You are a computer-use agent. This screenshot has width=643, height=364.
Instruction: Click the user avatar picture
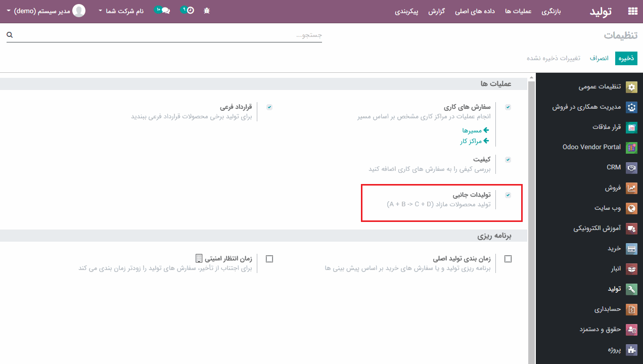tap(79, 11)
